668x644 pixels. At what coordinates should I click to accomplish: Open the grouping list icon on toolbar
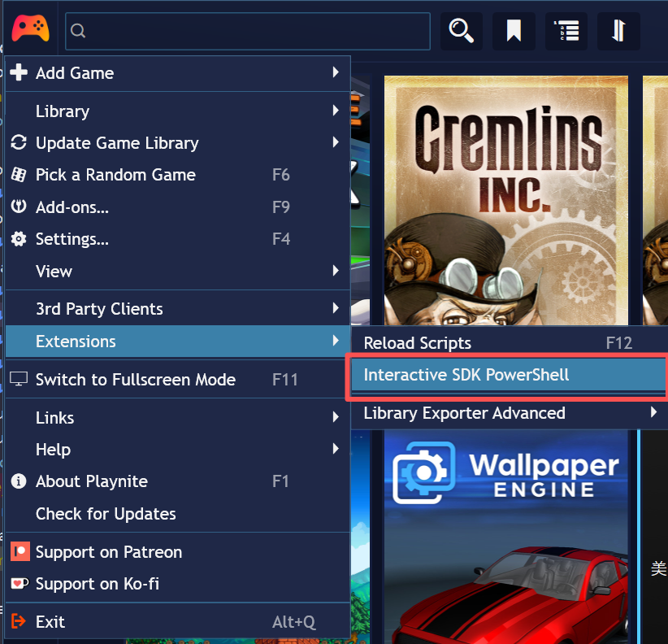click(566, 30)
